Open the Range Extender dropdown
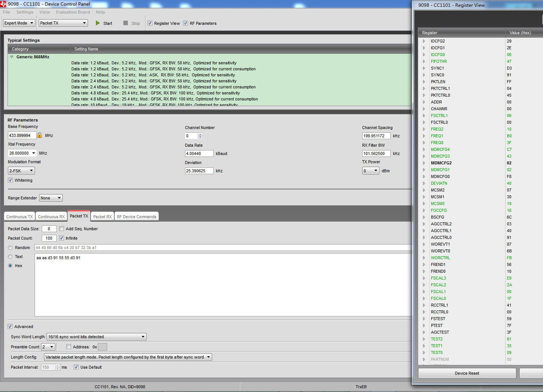 point(51,198)
